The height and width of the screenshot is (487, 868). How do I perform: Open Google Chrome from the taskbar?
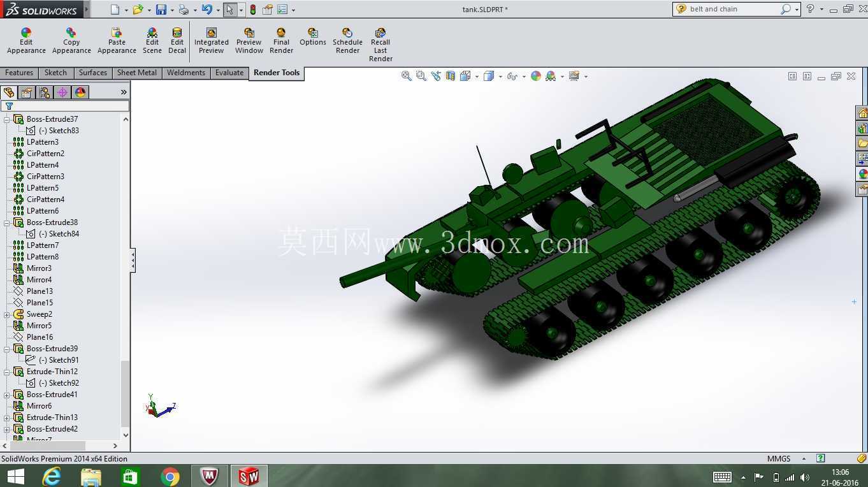click(170, 476)
